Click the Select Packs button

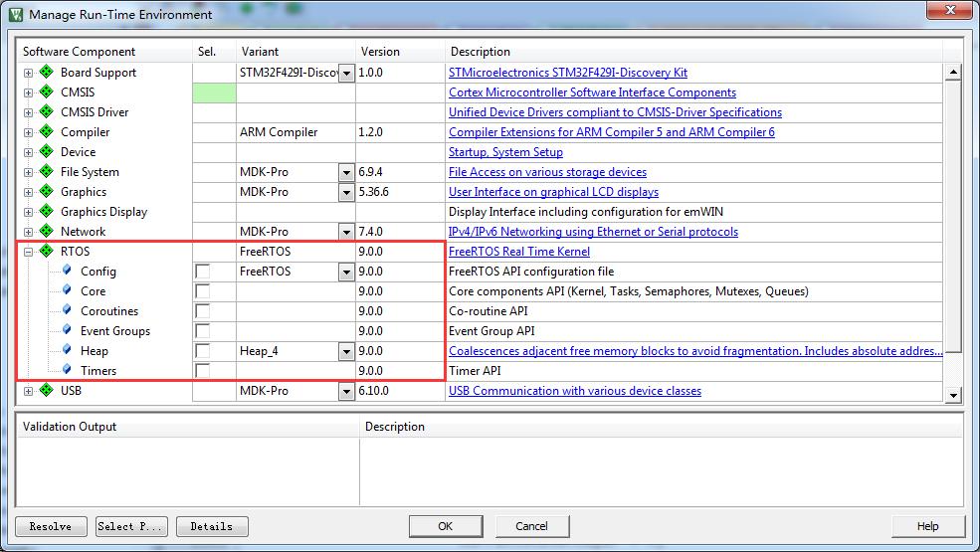pyautogui.click(x=131, y=526)
